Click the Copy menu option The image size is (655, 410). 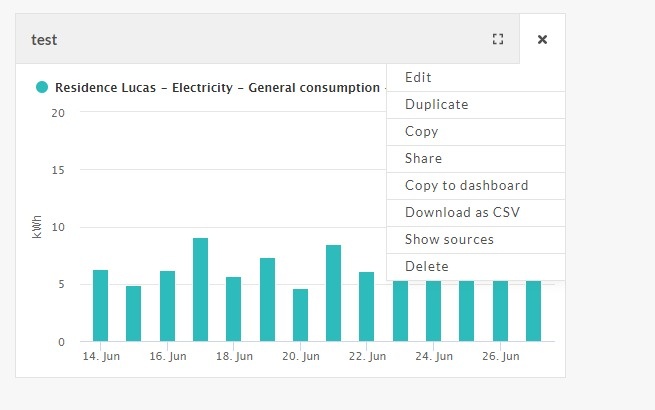pyautogui.click(x=421, y=132)
